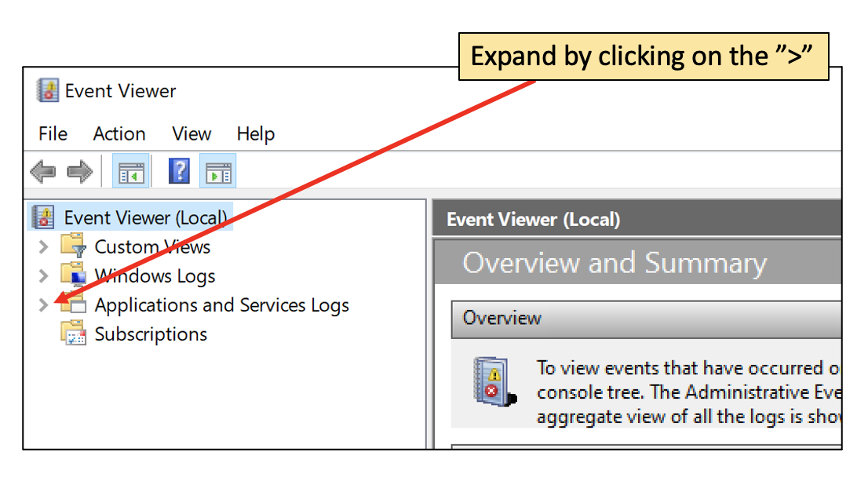
Task: Select the Subscriptions tree item
Action: click(x=150, y=334)
